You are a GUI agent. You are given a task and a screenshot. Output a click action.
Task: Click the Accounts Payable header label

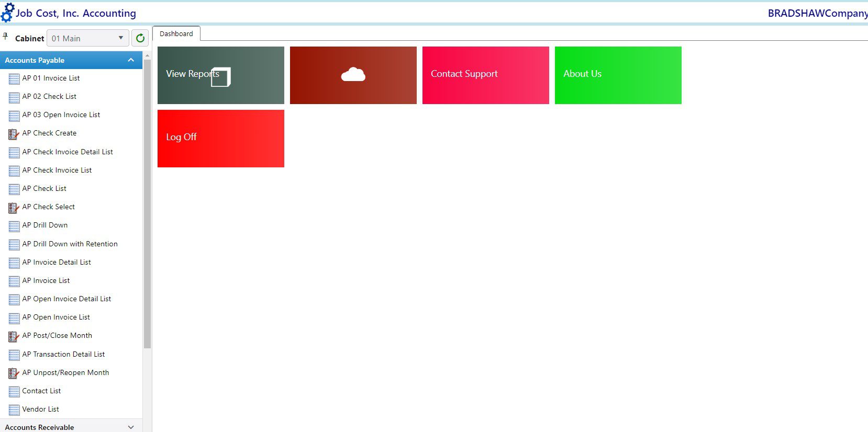pos(35,60)
